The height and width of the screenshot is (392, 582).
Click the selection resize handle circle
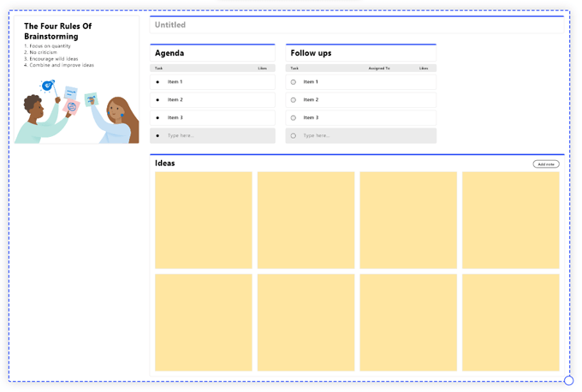click(x=568, y=381)
